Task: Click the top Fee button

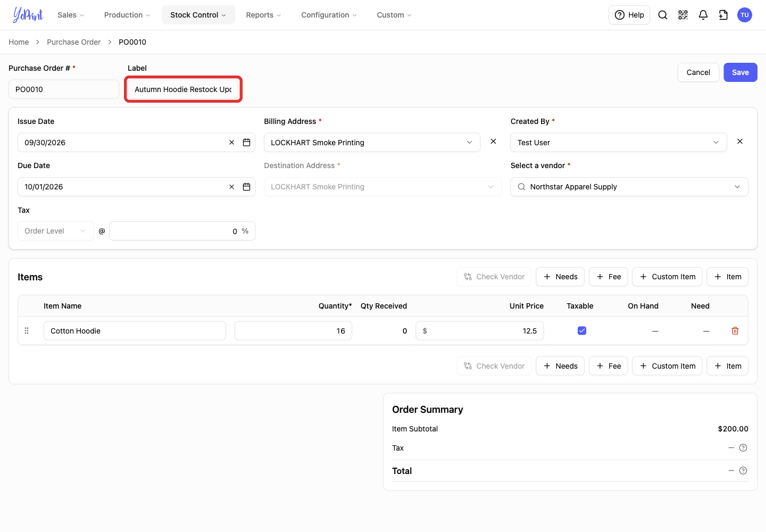Action: pos(609,277)
